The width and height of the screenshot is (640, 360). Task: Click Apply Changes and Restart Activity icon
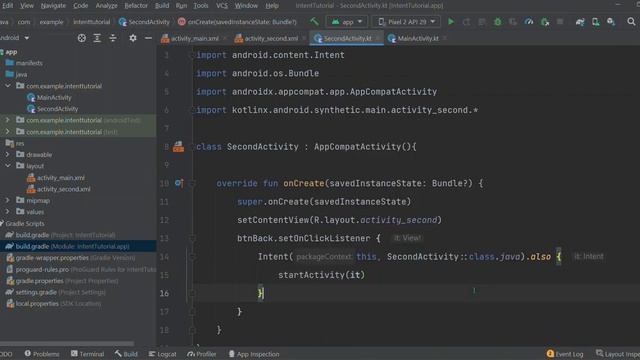[467, 22]
